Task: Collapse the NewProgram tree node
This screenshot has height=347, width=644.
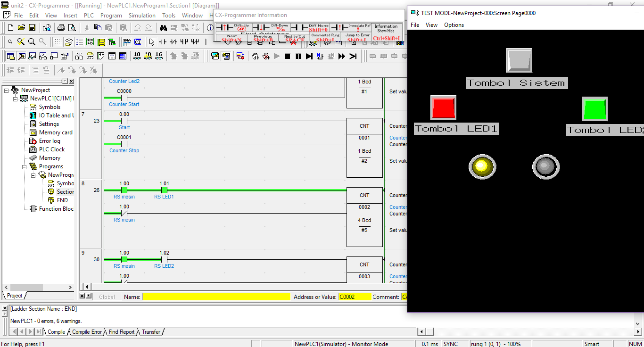Action: [x=33, y=175]
